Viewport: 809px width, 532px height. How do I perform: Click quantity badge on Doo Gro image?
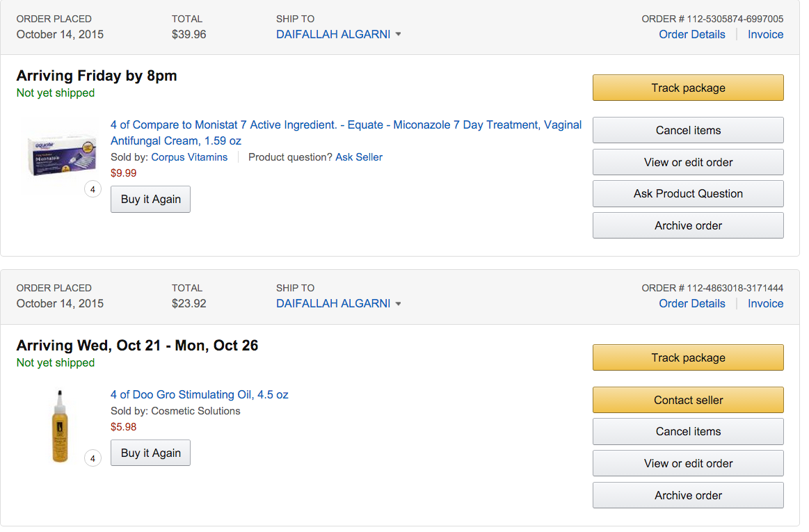[93, 458]
